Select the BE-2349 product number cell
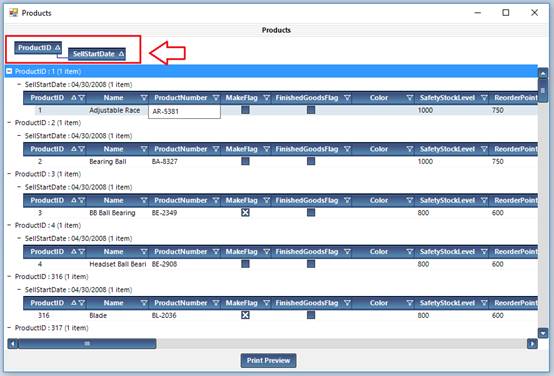 pyautogui.click(x=164, y=213)
